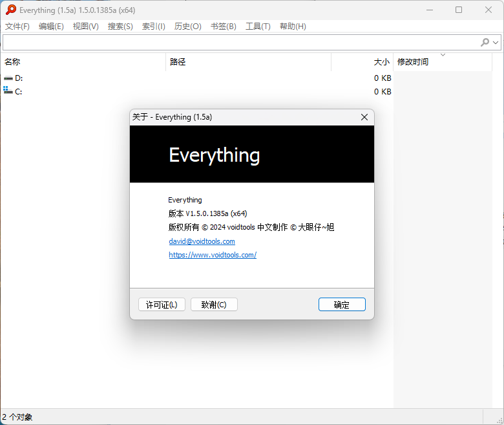The image size is (504, 425).
Task: Open the 文件(F) menu
Action: pyautogui.click(x=17, y=27)
